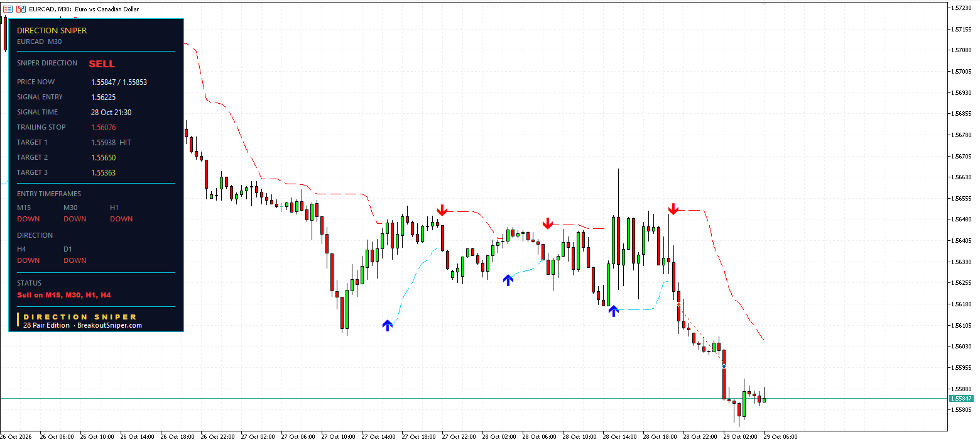Click the DOWN status under M15
Screen dimensions: 980x444
(28, 219)
